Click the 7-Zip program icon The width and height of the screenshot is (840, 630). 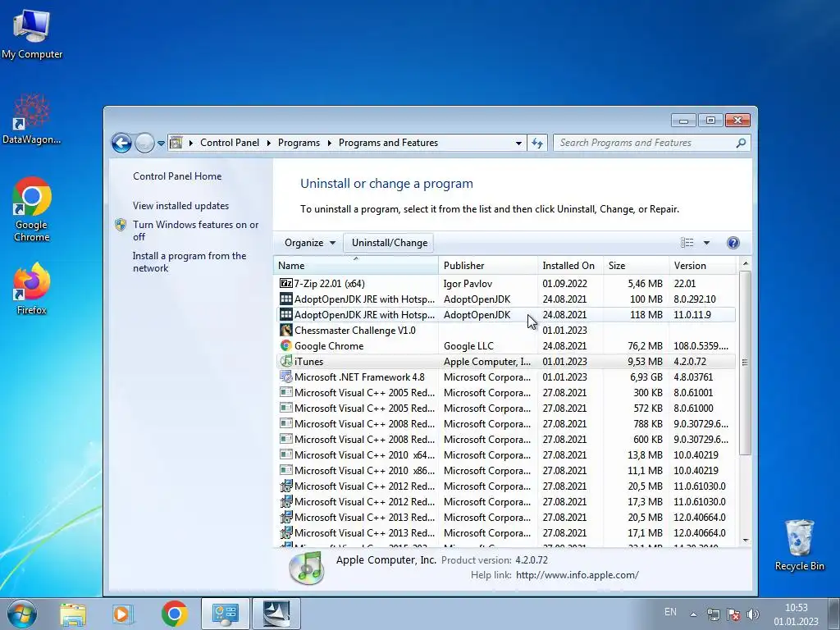286,283
